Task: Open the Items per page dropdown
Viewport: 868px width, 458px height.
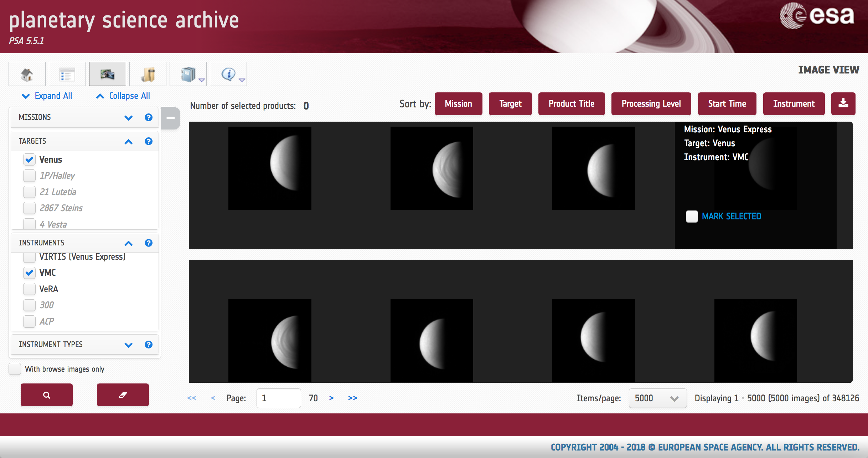Action: 657,398
